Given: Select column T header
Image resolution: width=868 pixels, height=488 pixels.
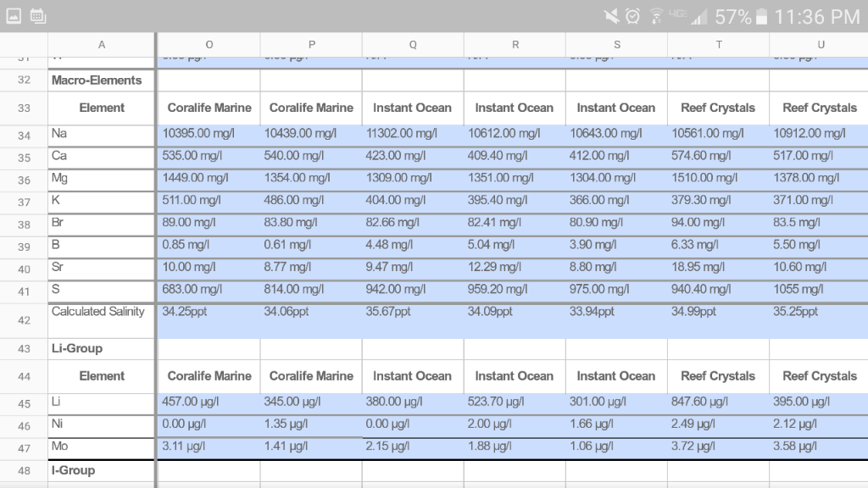Looking at the screenshot, I should click(x=719, y=45).
